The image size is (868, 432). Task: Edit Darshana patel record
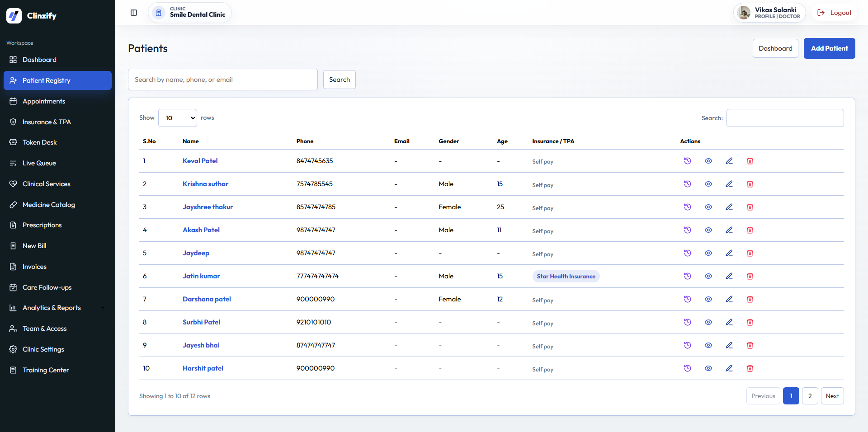729,299
